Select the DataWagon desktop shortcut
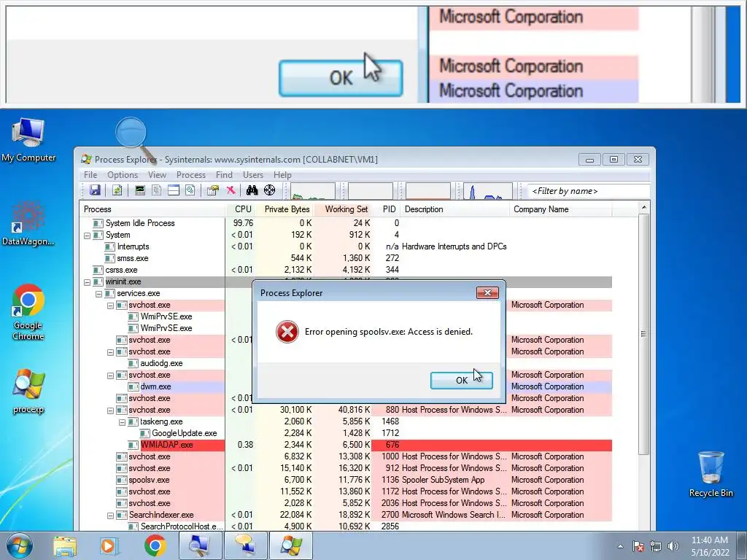 tap(28, 224)
